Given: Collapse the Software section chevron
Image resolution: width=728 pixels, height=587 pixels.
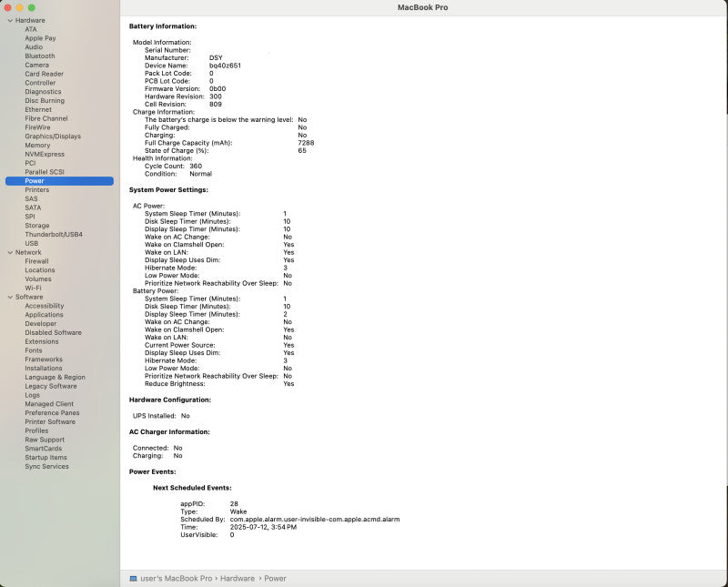Looking at the screenshot, I should pos(10,298).
